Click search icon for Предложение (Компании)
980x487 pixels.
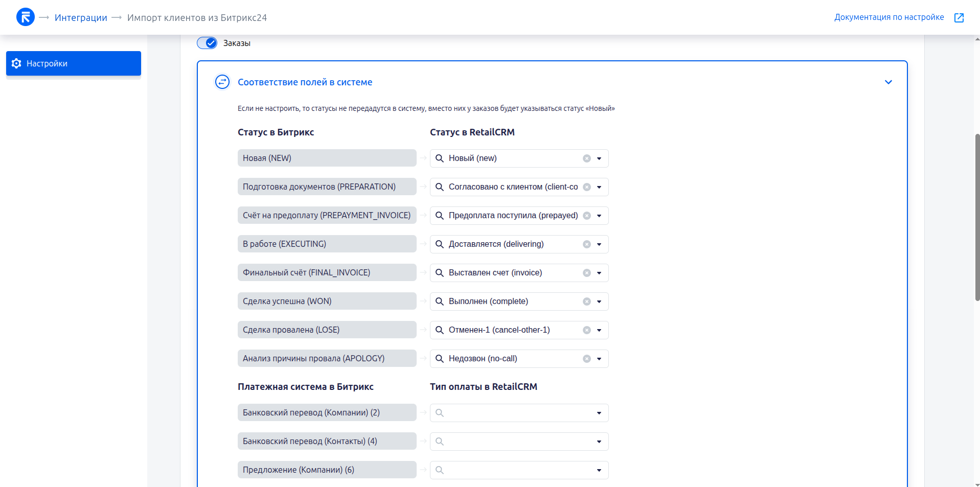[440, 470]
